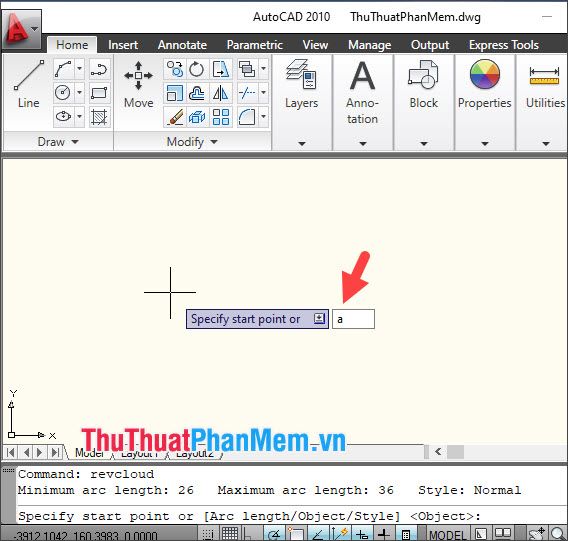Open the View ribbon tab
Image resolution: width=568 pixels, height=541 pixels.
pyautogui.click(x=315, y=45)
